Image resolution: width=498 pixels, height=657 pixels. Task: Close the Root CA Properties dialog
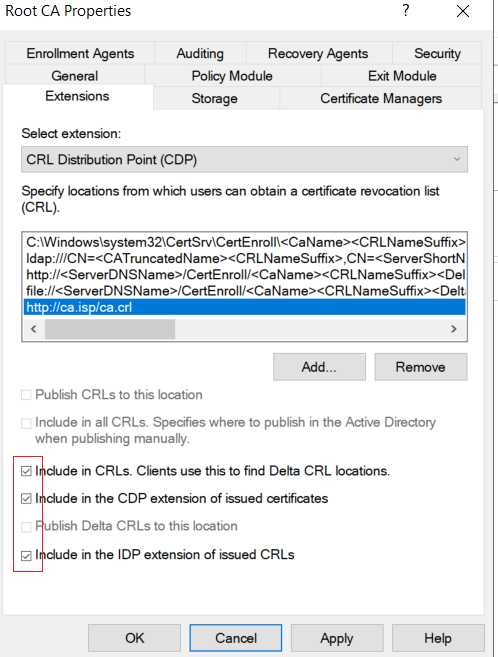[463, 11]
